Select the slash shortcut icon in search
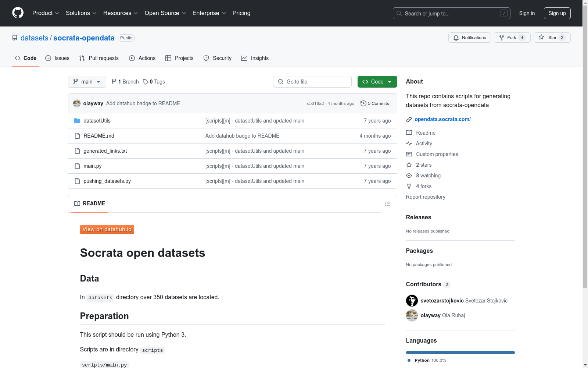588x368 pixels. (x=504, y=13)
